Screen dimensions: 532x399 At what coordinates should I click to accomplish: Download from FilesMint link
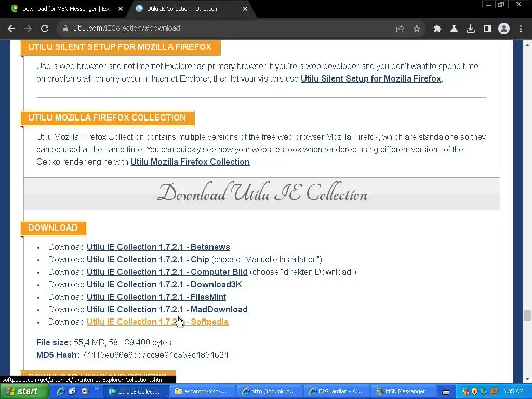coord(156,297)
